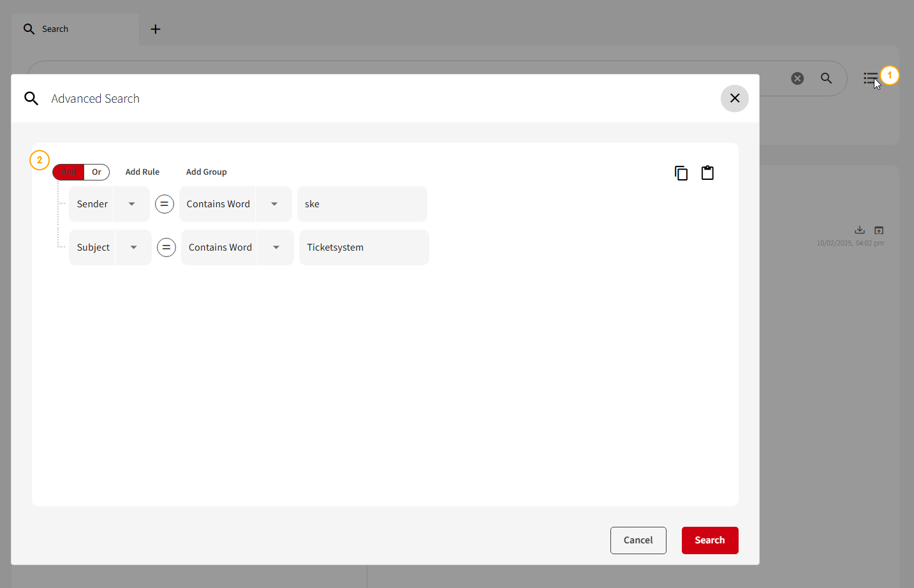Open the advanced search filter-list icon
Screen dimensions: 914x588
point(871,78)
